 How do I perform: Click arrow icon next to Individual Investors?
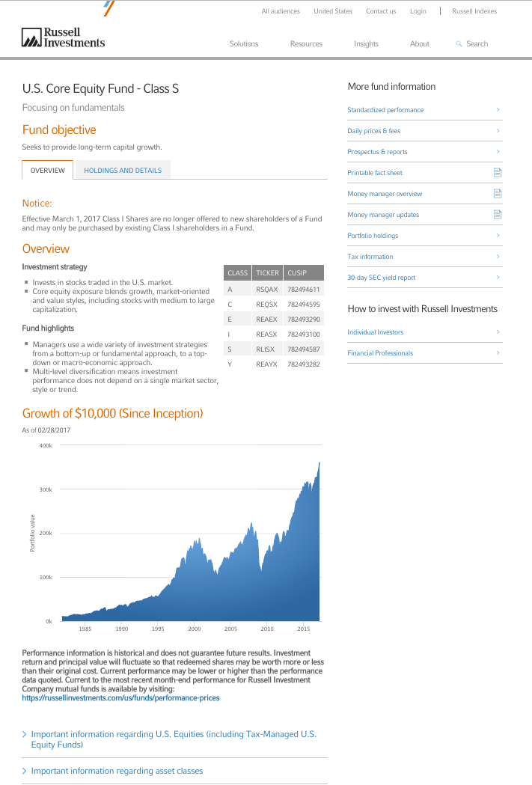click(x=498, y=332)
